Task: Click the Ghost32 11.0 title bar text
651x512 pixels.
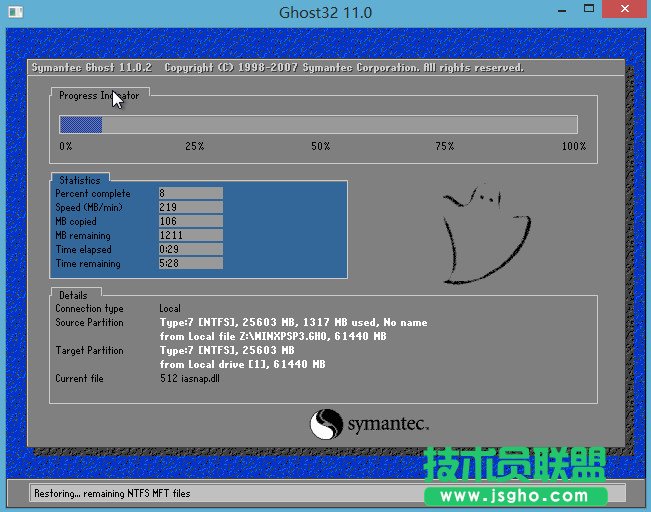Action: (325, 13)
